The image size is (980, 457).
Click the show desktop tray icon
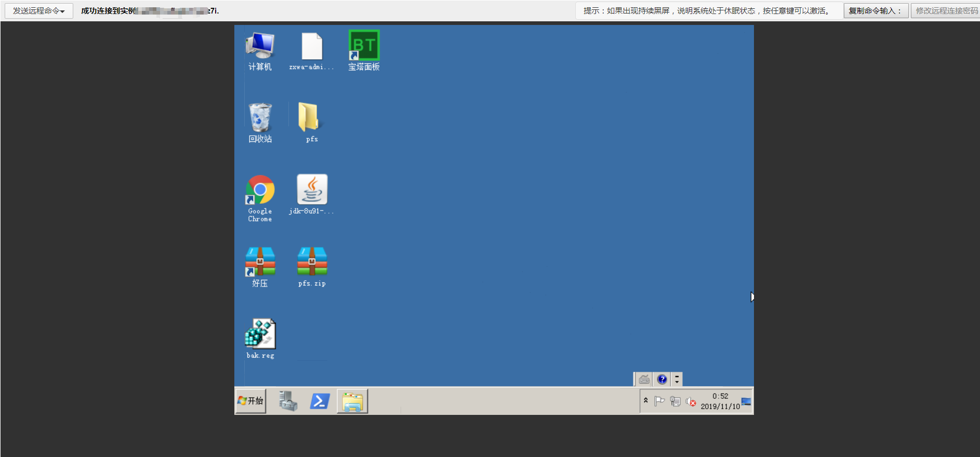[746, 401]
